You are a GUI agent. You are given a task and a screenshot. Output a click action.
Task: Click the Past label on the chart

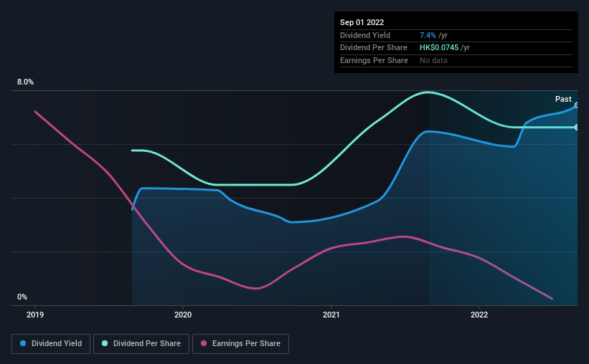(563, 99)
